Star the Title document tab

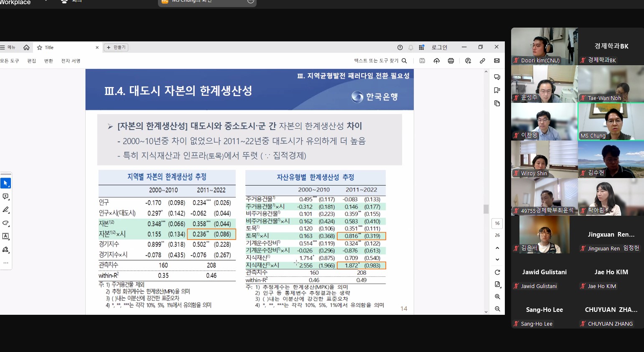click(x=40, y=48)
